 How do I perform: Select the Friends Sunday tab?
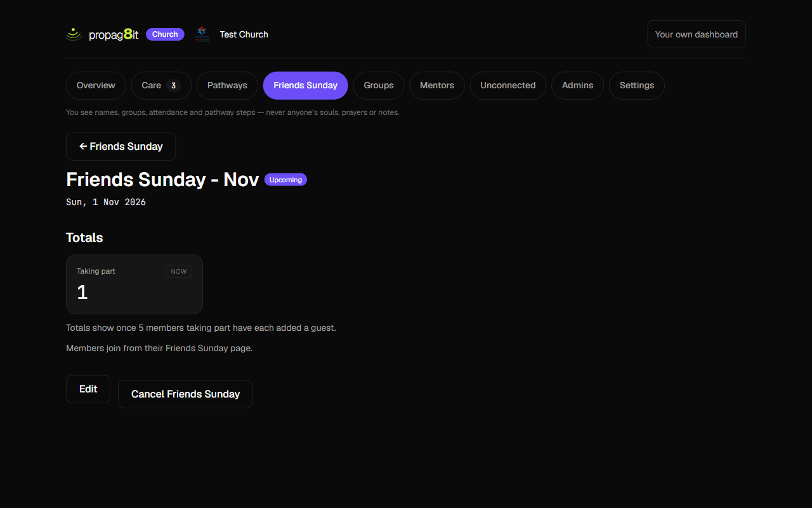tap(306, 86)
